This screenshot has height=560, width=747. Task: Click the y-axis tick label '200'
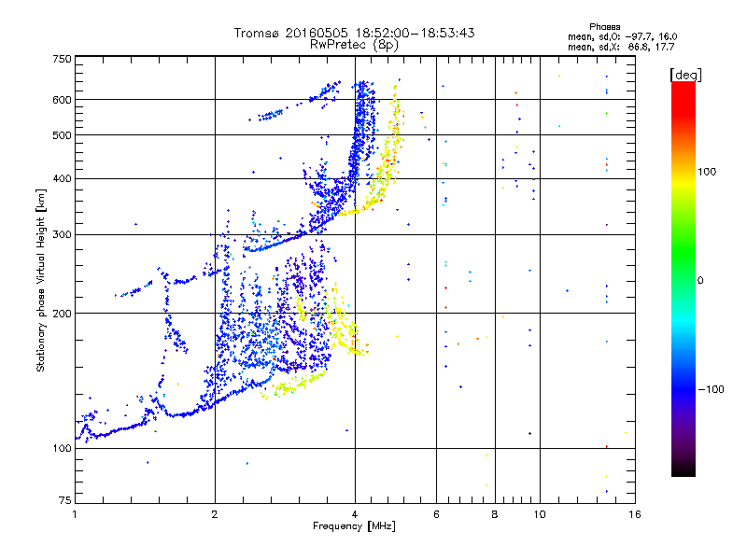click(x=63, y=314)
